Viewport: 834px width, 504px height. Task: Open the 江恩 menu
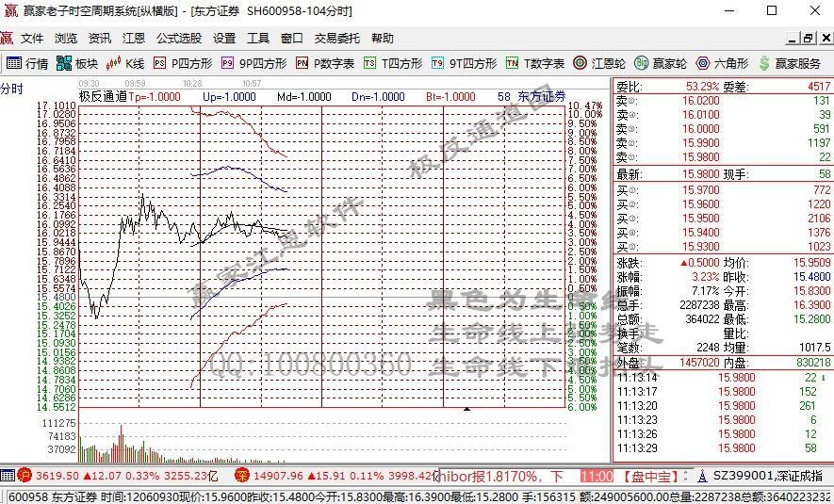134,39
